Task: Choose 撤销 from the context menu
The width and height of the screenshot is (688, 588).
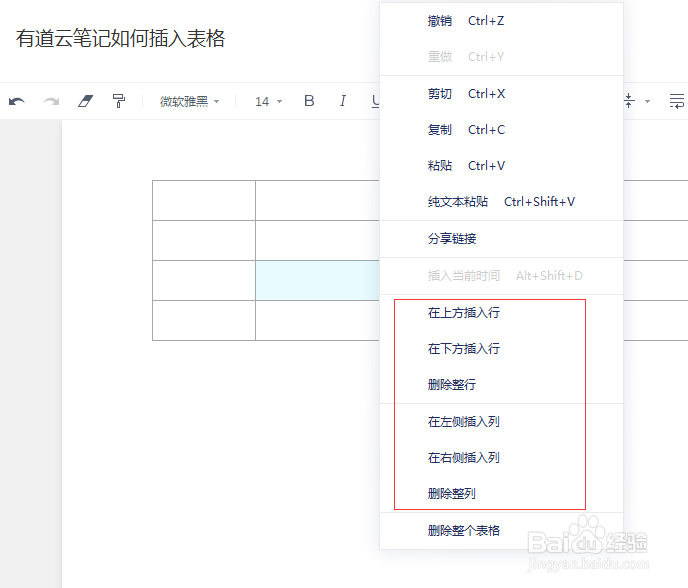Action: tap(502, 21)
